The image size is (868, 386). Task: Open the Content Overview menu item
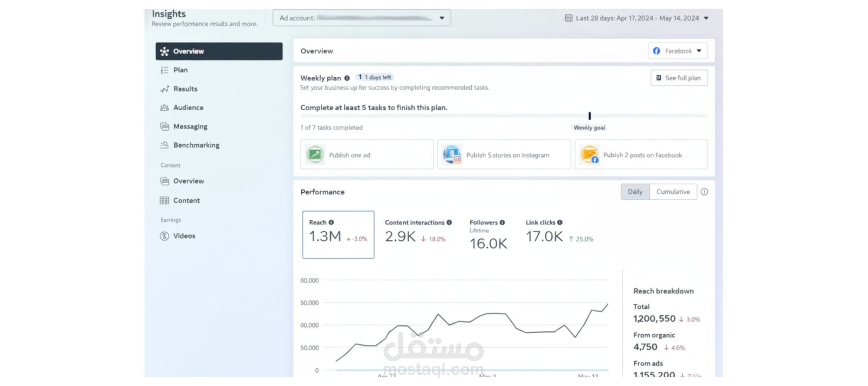click(x=188, y=181)
